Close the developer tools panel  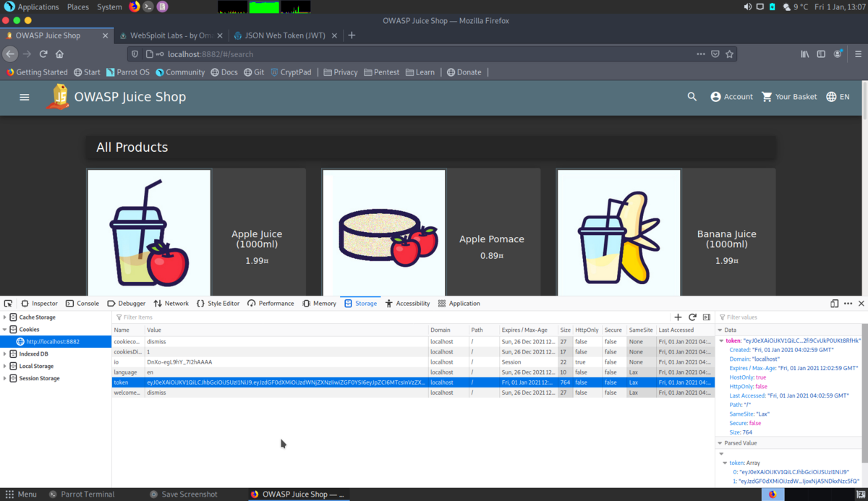(861, 304)
